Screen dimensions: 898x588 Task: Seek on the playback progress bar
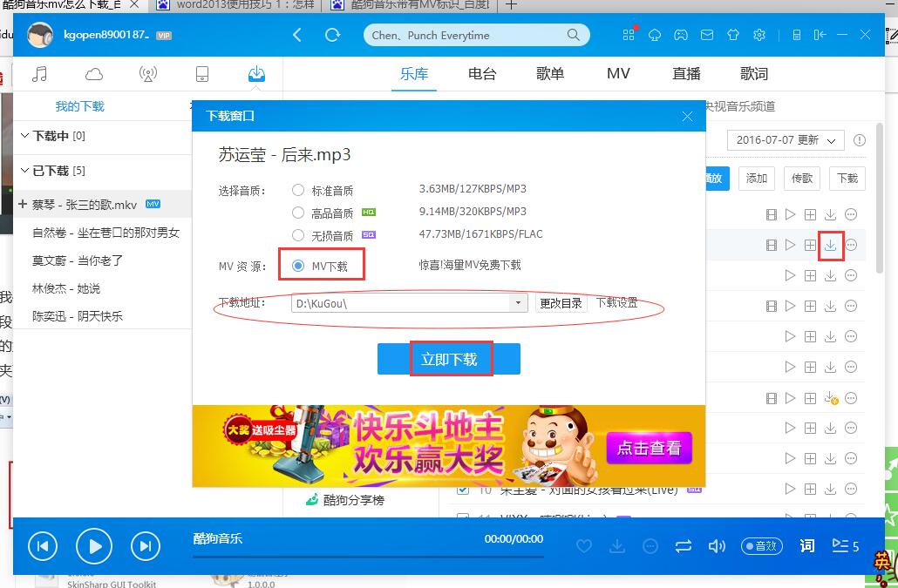pos(368,557)
